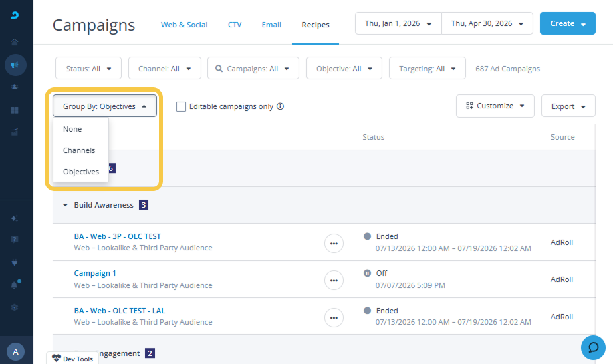613x364 pixels.
Task: Click the Status column header
Action: point(374,137)
